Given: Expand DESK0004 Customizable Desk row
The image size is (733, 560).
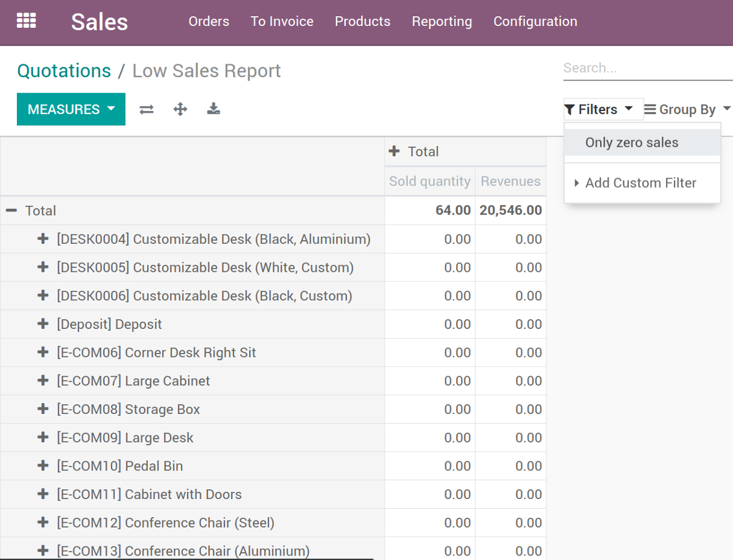Looking at the screenshot, I should pos(43,239).
